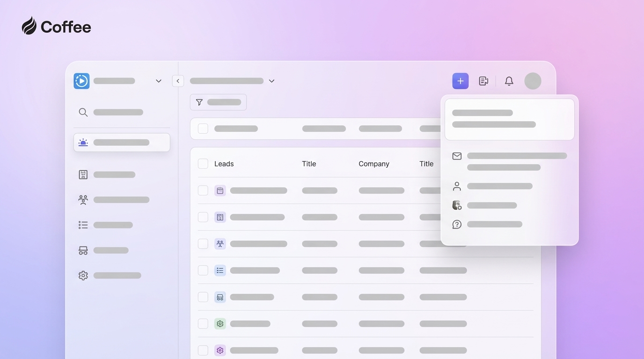Click the avatar-with-badge icon in popup menu
This screenshot has width=644, height=359.
coord(457,205)
